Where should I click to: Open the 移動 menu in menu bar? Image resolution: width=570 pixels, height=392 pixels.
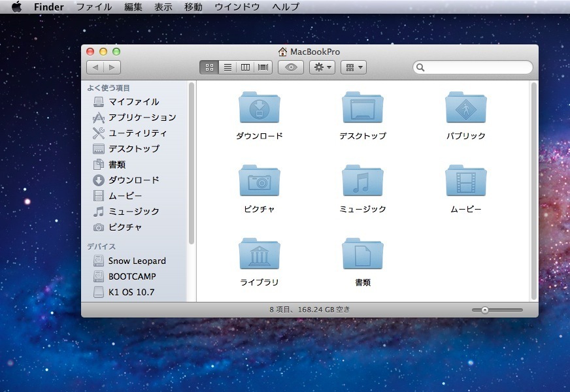pyautogui.click(x=193, y=7)
